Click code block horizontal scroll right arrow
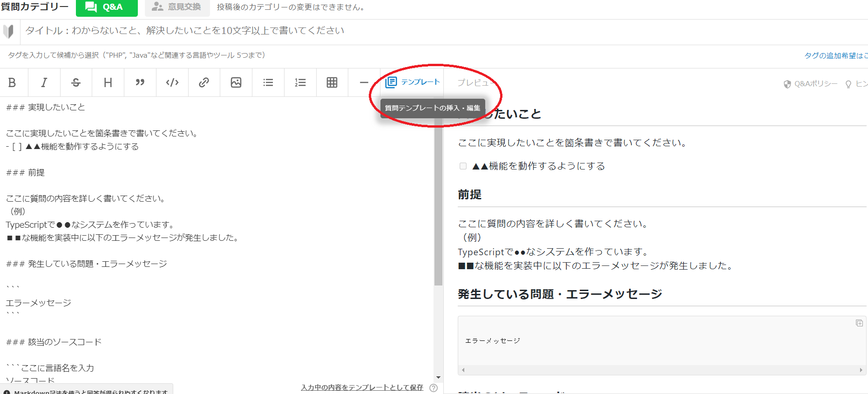The image size is (868, 394). pos(861,370)
